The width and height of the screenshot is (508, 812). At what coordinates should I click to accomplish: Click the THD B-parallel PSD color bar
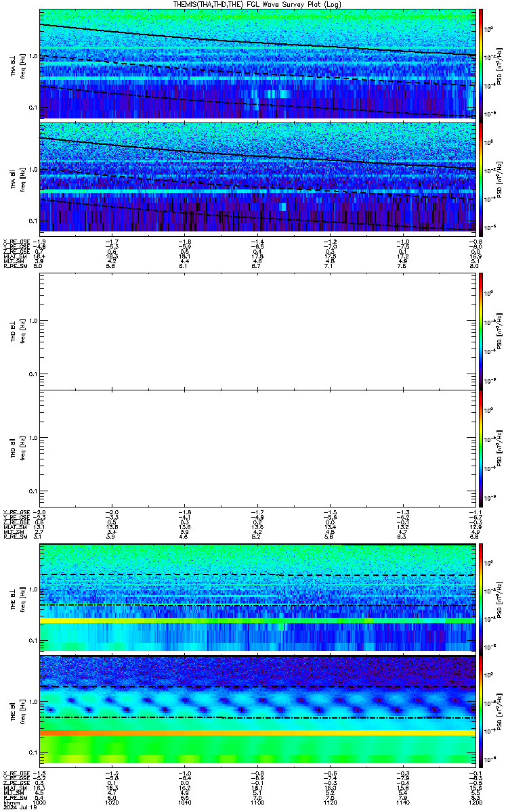481,448
